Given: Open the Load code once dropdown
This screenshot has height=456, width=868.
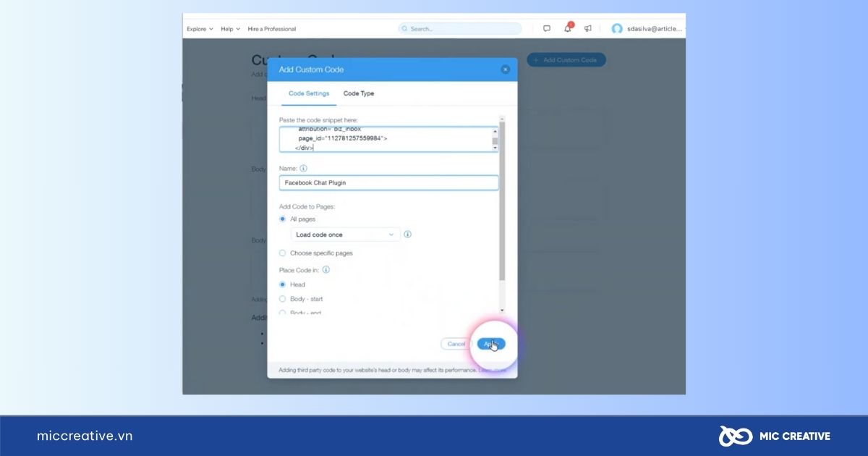Looking at the screenshot, I should (x=345, y=235).
